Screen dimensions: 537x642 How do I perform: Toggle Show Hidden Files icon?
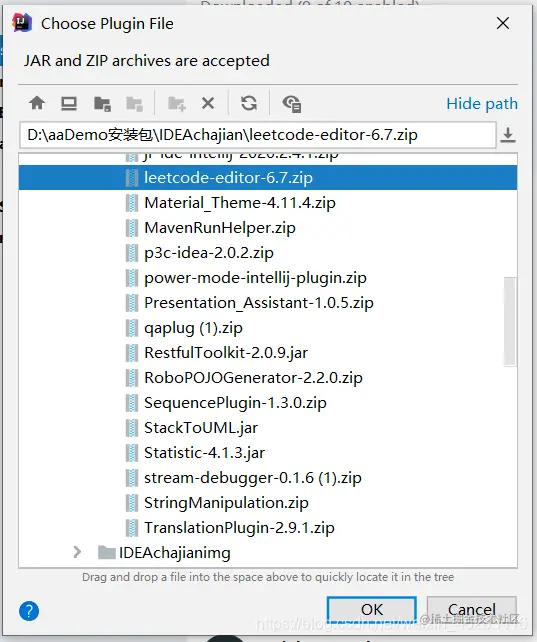pos(292,104)
